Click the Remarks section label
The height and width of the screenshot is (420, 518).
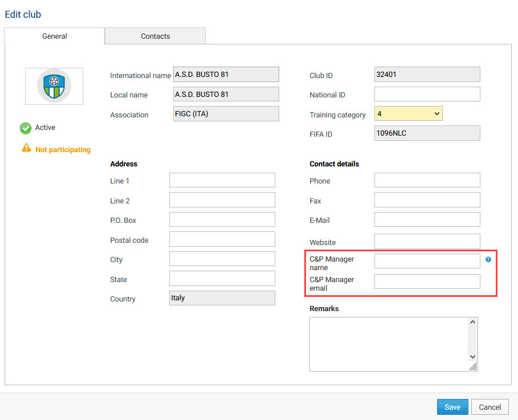[324, 309]
